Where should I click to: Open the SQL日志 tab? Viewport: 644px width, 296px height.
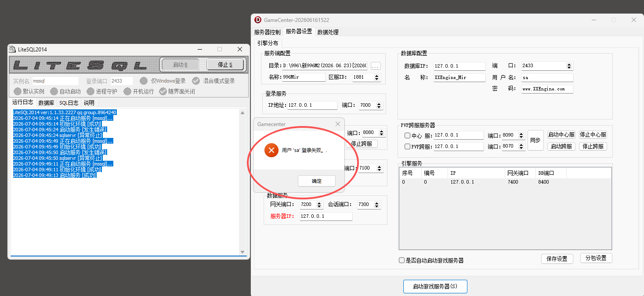point(69,103)
